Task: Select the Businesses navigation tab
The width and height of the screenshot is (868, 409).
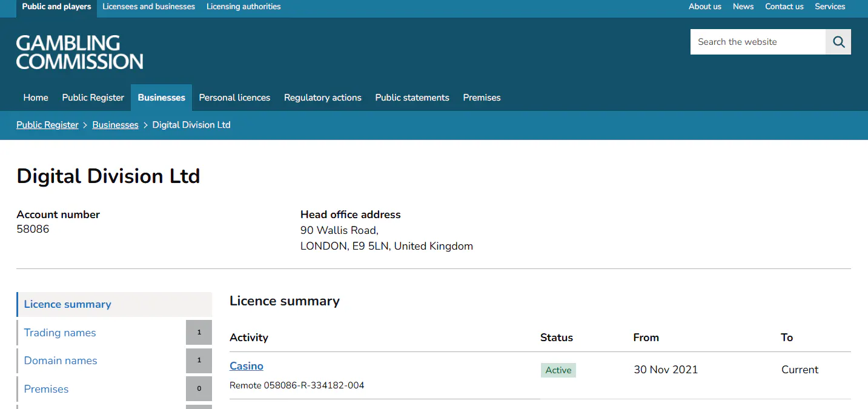Action: (x=162, y=98)
